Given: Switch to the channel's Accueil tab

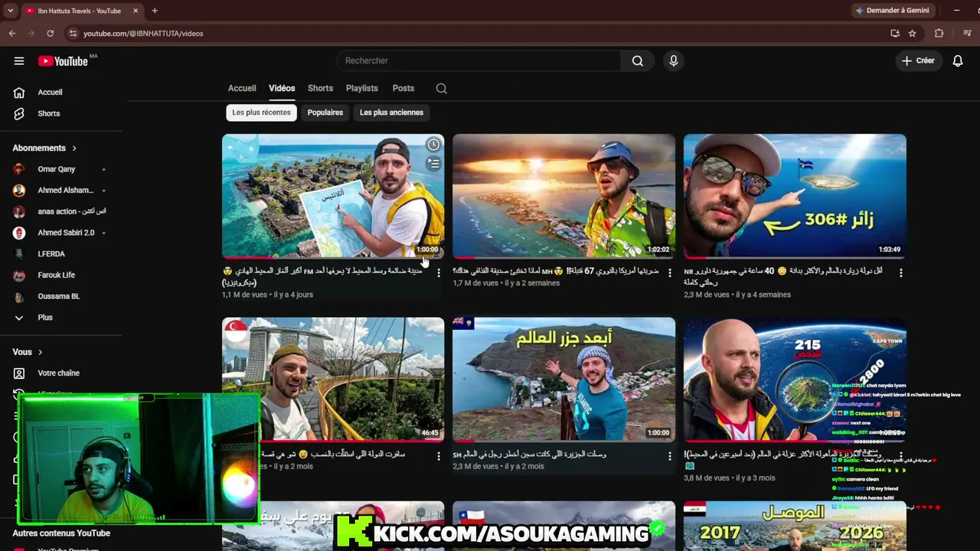Looking at the screenshot, I should [x=242, y=89].
